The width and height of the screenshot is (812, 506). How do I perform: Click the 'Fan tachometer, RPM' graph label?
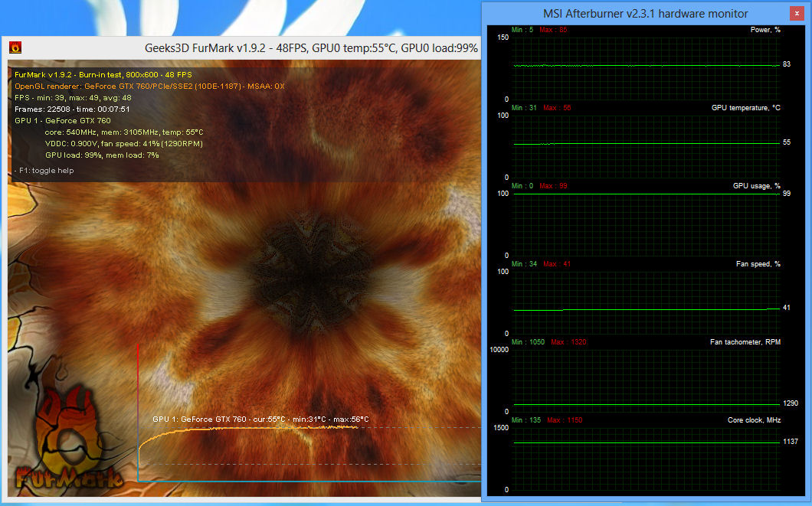(x=745, y=342)
